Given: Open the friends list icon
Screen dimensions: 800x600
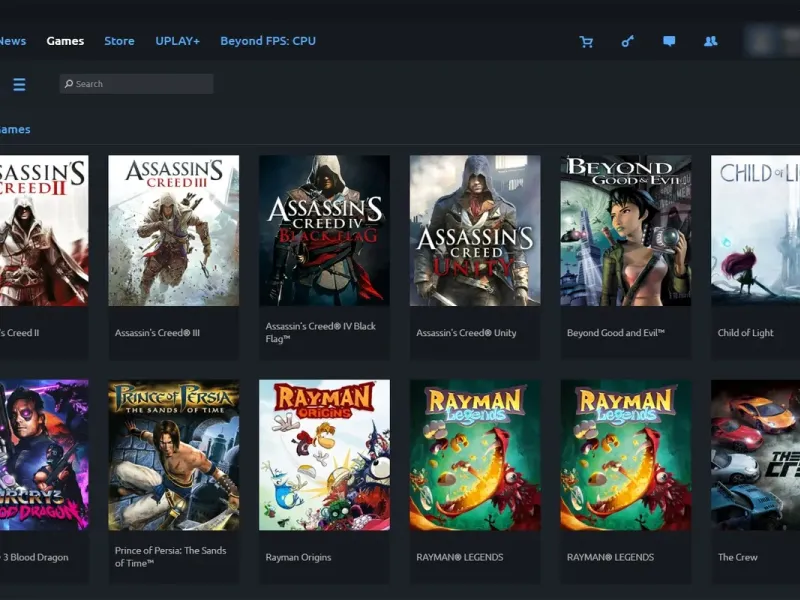Looking at the screenshot, I should pyautogui.click(x=711, y=41).
